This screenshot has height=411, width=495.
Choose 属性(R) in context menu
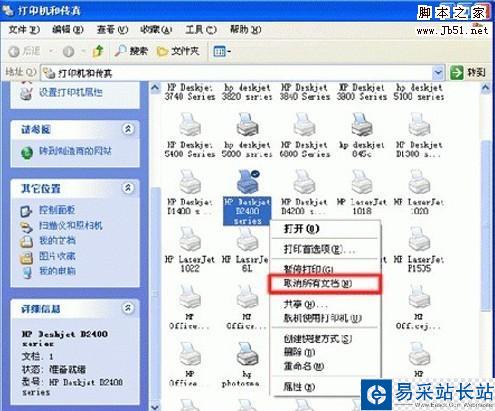(325, 387)
